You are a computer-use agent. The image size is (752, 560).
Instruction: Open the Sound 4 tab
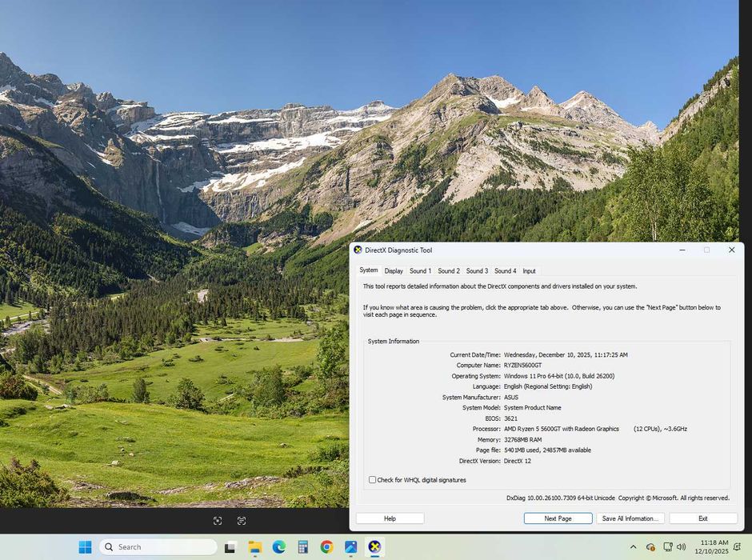pos(506,271)
